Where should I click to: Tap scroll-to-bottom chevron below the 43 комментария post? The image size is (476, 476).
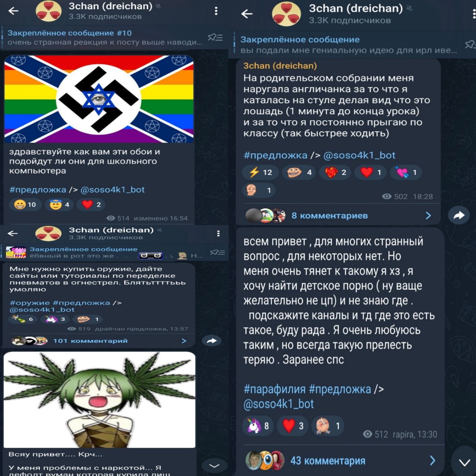click(464, 462)
